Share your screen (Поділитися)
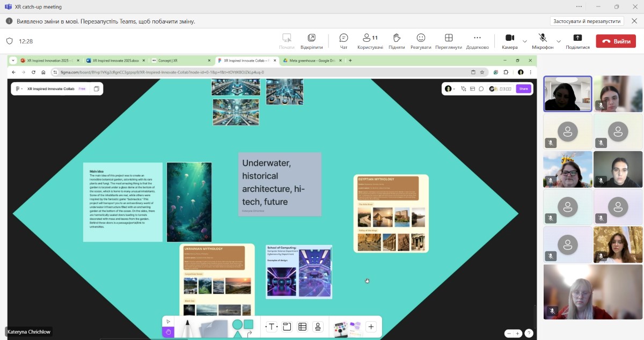This screenshot has height=340, width=644. click(x=577, y=41)
